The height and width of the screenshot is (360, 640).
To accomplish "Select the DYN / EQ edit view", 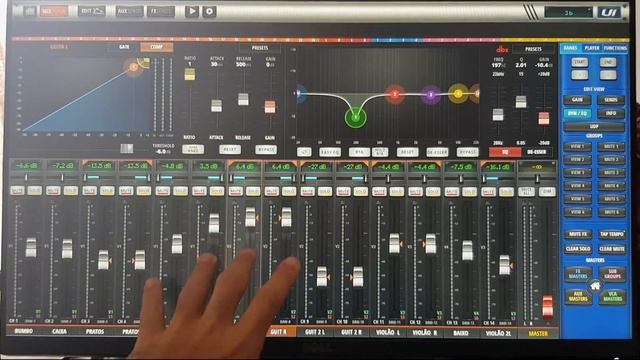I will (x=577, y=113).
